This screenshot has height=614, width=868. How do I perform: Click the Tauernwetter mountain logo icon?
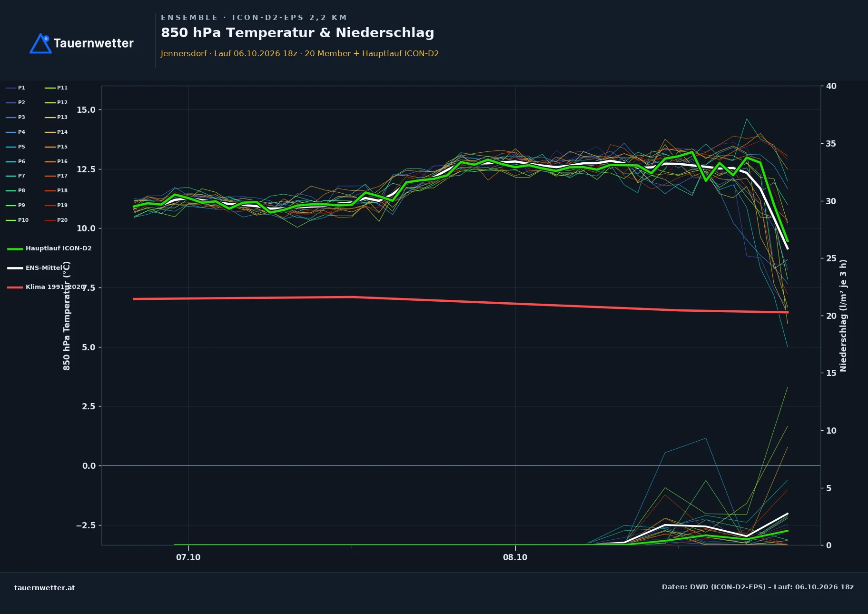(41, 43)
